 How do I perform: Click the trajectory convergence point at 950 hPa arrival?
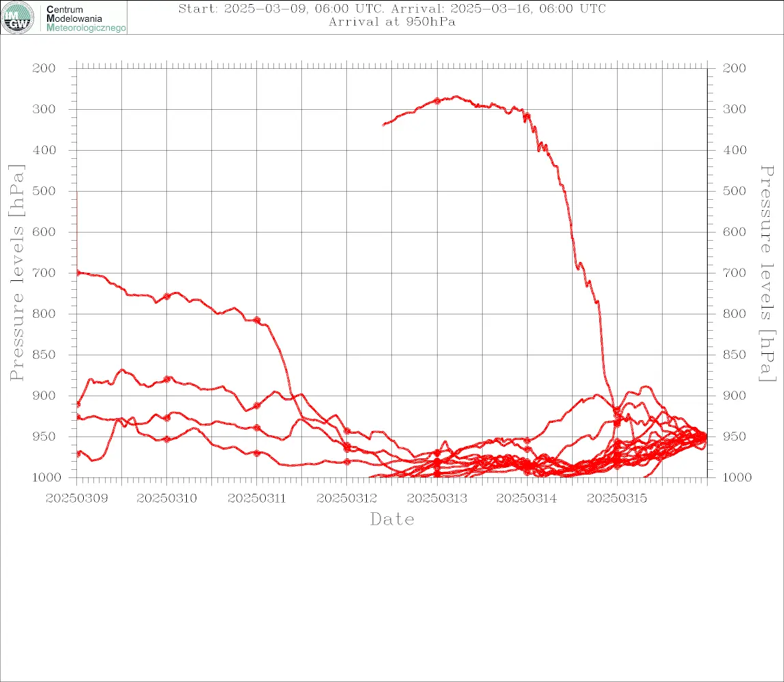[704, 436]
